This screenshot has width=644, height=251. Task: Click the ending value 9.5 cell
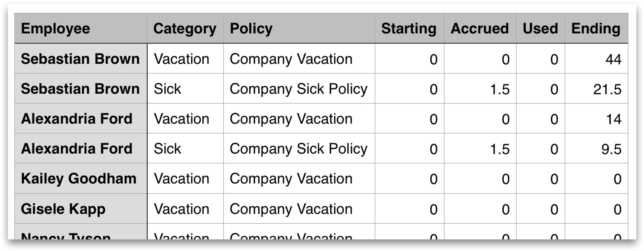coord(597,149)
